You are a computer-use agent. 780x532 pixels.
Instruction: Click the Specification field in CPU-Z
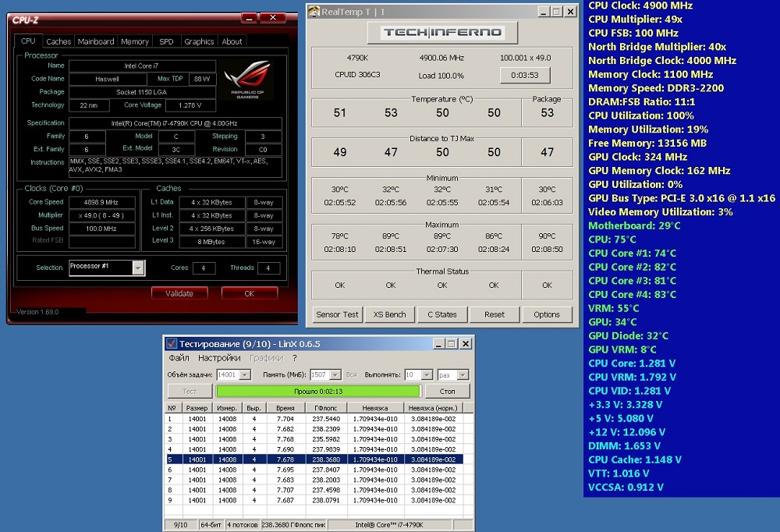pos(175,123)
